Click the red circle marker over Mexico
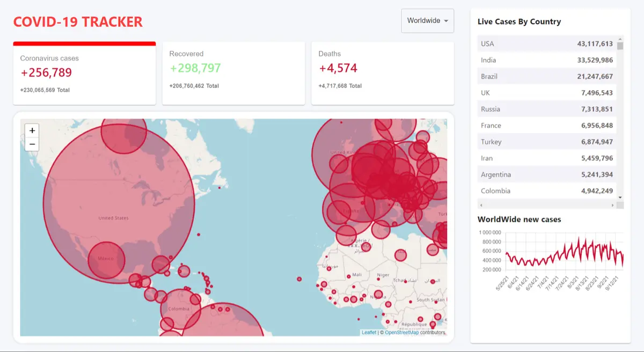The height and width of the screenshot is (352, 644). pos(106,259)
